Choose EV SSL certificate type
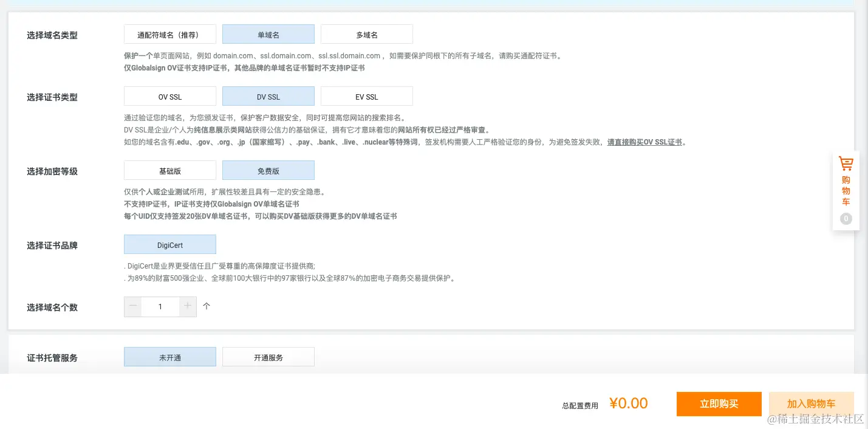Image resolution: width=868 pixels, height=429 pixels. tap(367, 96)
